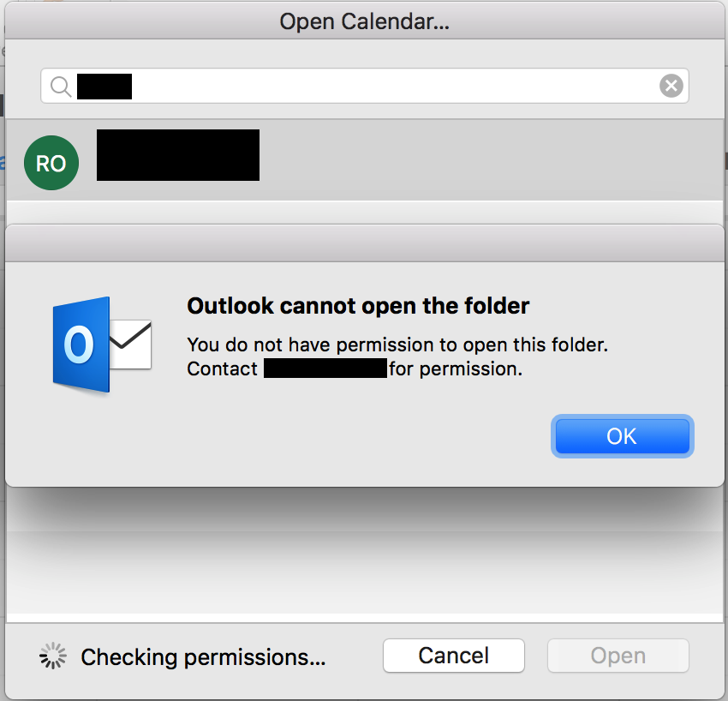This screenshot has height=701, width=728.
Task: Click the redacted text inside the search box
Action: [x=104, y=87]
